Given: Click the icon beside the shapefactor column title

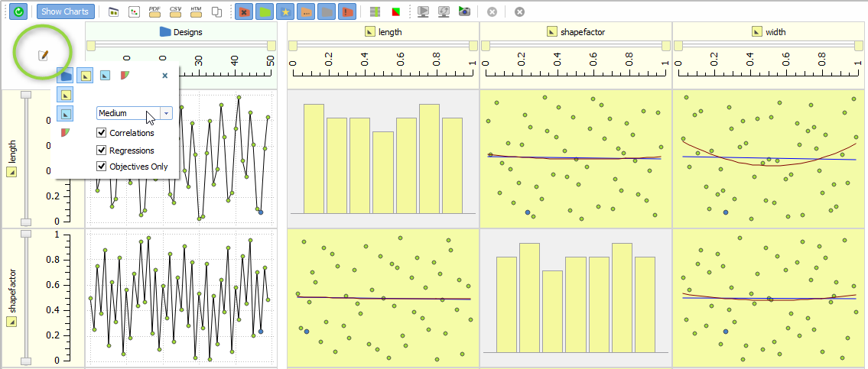Looking at the screenshot, I should click(x=551, y=32).
